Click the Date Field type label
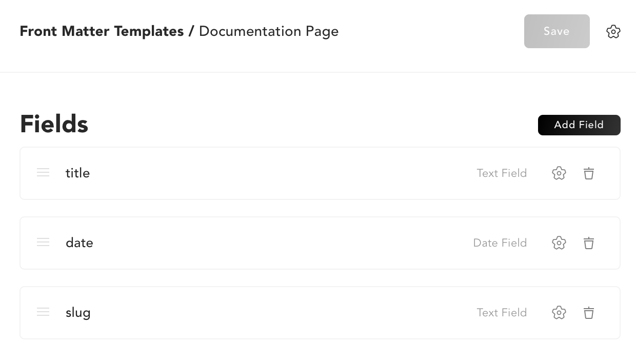 point(500,243)
